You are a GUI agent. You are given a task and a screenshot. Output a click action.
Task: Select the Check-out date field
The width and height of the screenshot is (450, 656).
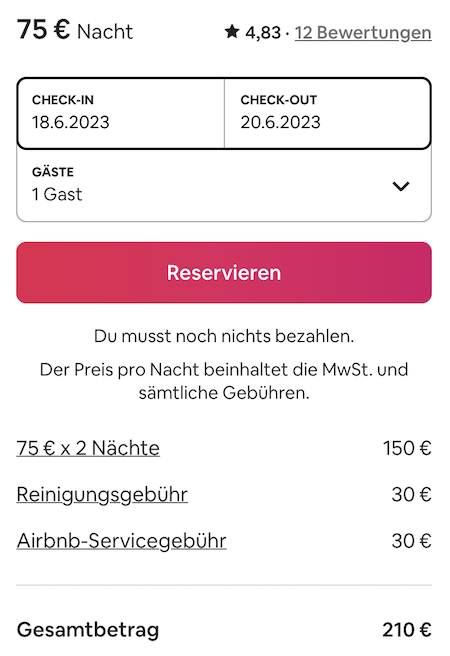point(327,113)
